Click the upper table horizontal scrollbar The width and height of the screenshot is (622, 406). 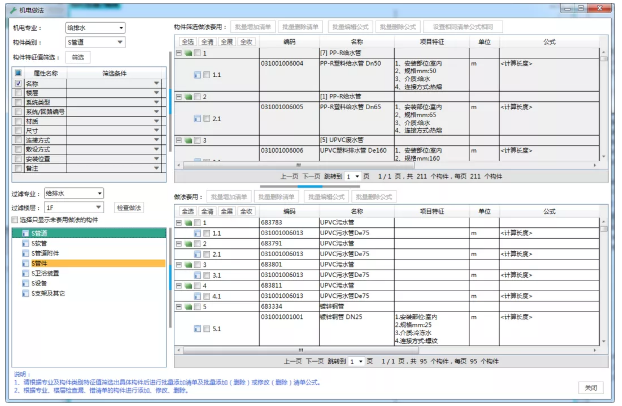[x=298, y=165]
